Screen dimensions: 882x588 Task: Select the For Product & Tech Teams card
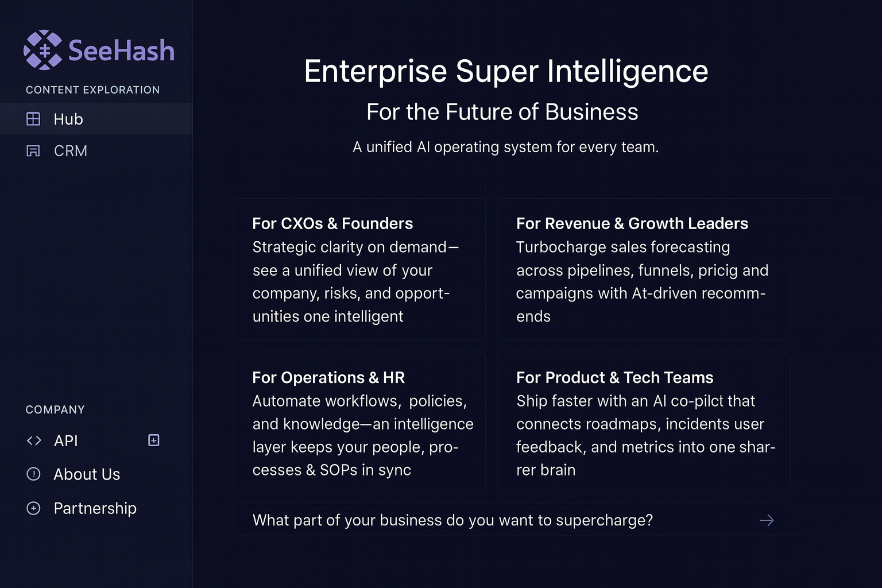643,423
